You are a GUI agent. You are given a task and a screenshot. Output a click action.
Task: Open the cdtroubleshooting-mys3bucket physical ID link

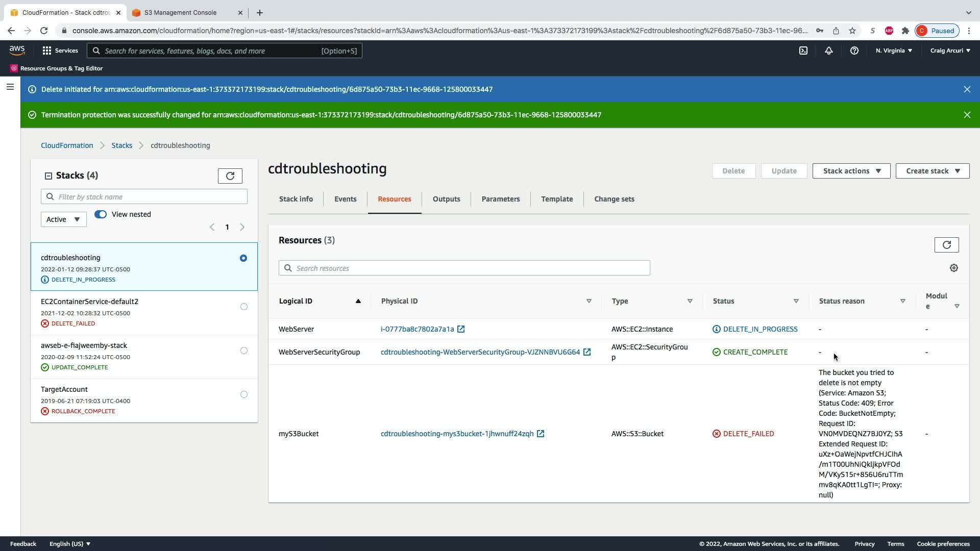click(457, 434)
